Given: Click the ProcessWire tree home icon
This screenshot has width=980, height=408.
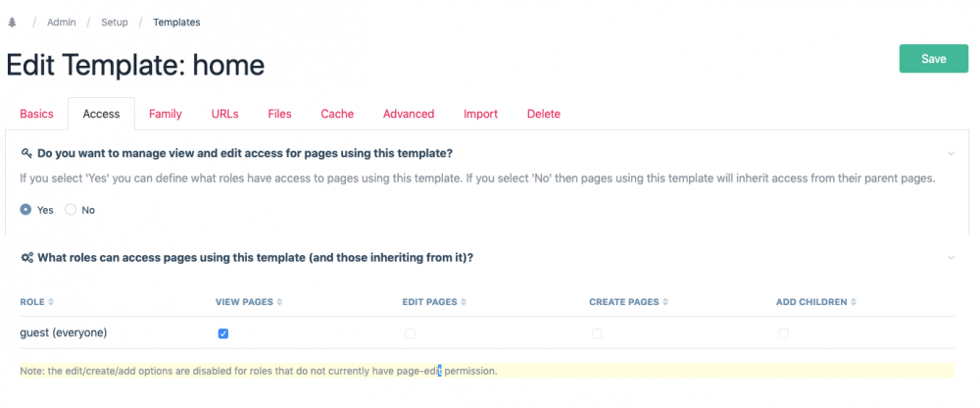Looking at the screenshot, I should [12, 22].
